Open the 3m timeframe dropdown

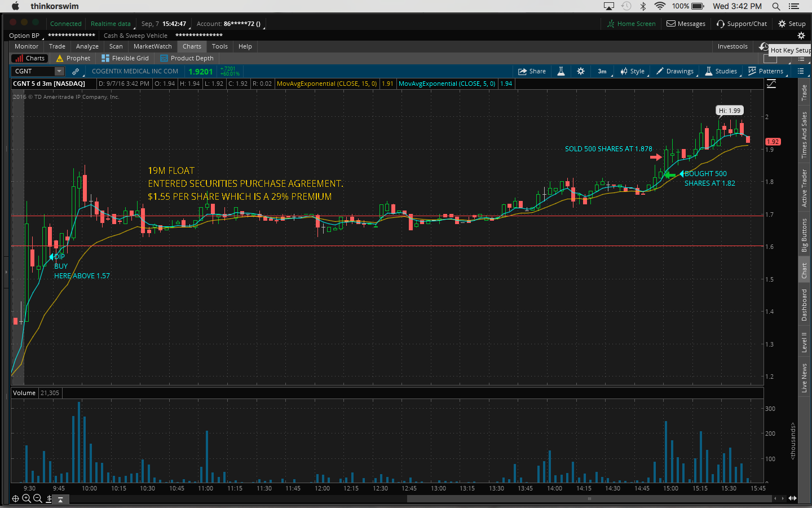(x=602, y=71)
